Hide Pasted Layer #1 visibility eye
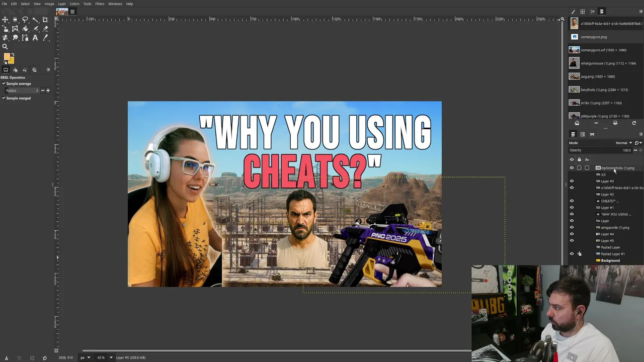This screenshot has width=644, height=362. tap(572, 254)
